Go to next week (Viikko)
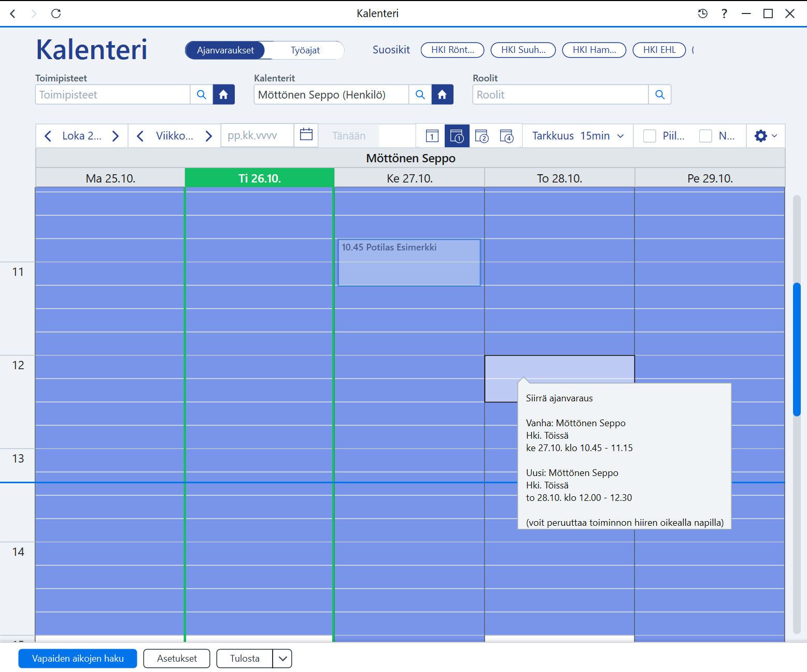Image resolution: width=807 pixels, height=672 pixels. [209, 136]
